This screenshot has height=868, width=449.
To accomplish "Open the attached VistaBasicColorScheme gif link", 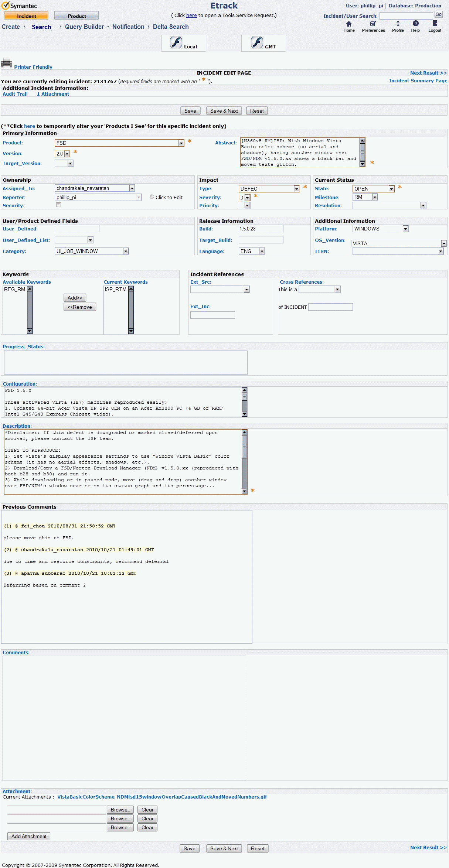I will click(x=162, y=797).
